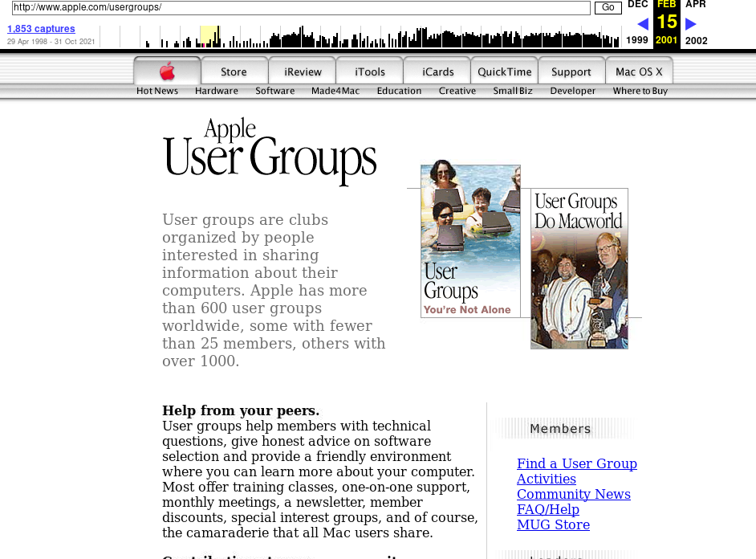Viewport: 756px width, 559px height.
Task: Select Made4Mac in the sub-navigation
Action: click(335, 91)
